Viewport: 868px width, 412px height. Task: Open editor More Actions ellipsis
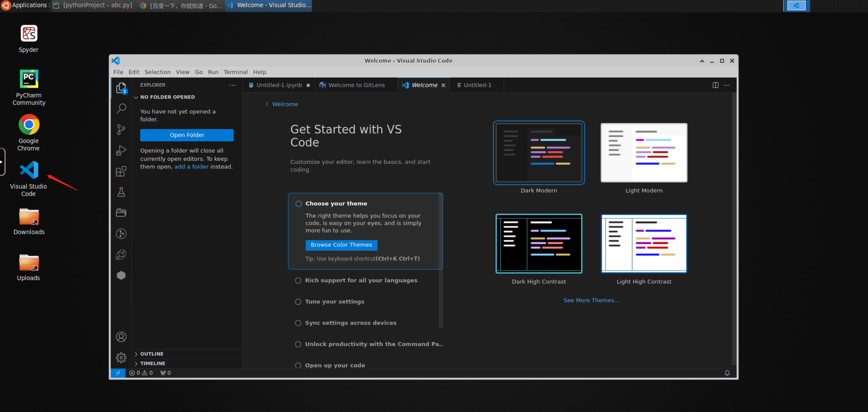point(727,85)
